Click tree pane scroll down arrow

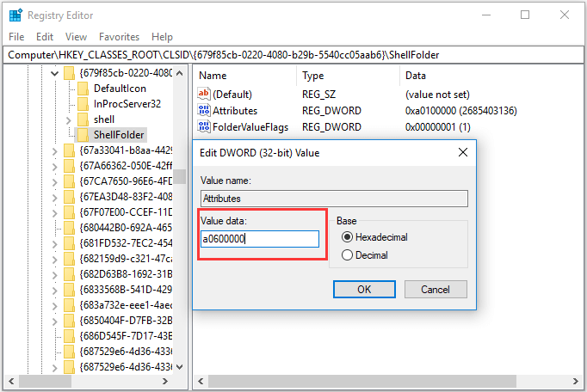pos(179,366)
